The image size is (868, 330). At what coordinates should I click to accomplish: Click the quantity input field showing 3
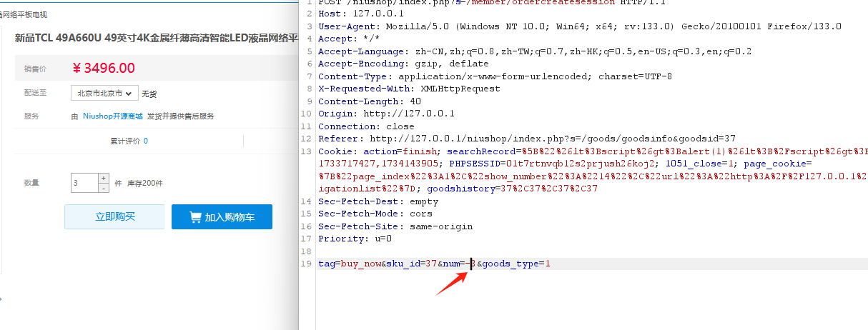[84, 183]
